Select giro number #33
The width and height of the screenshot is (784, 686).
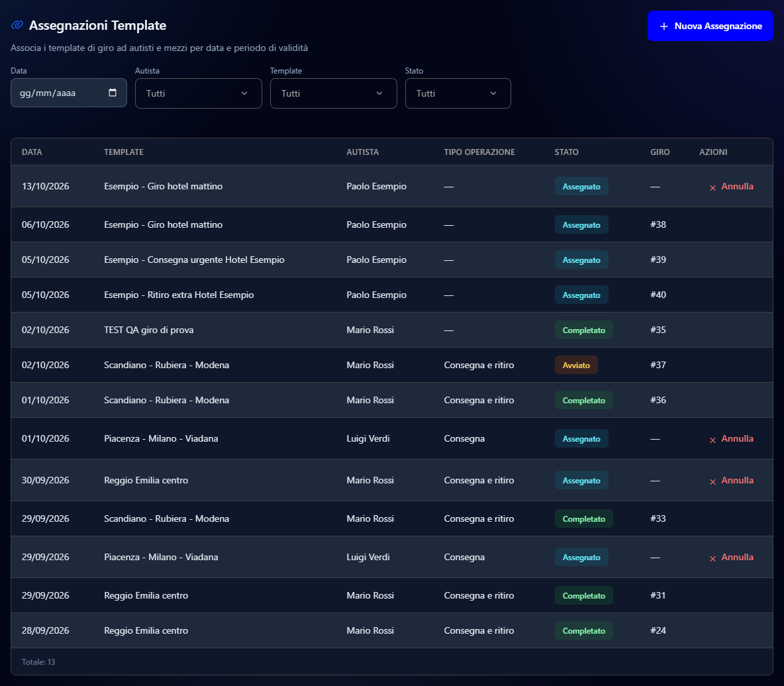point(658,518)
